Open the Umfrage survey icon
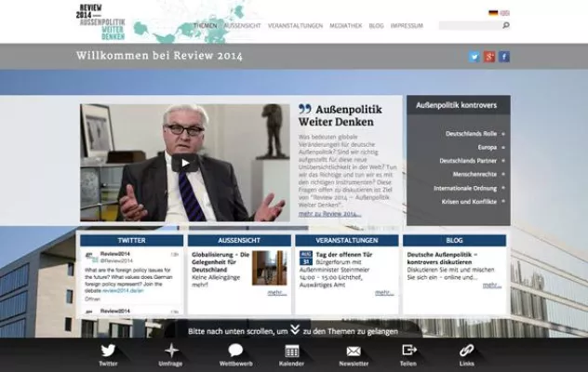 pyautogui.click(x=170, y=351)
